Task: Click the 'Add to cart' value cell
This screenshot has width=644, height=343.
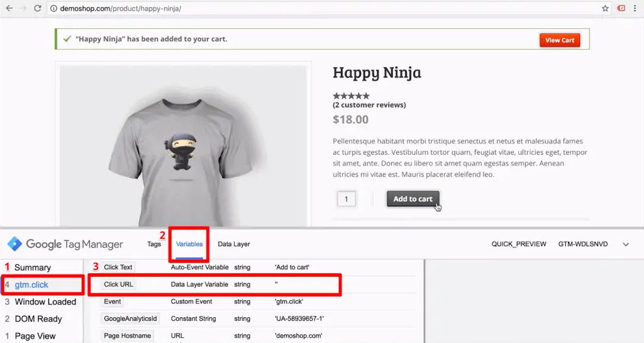Action: (292, 267)
